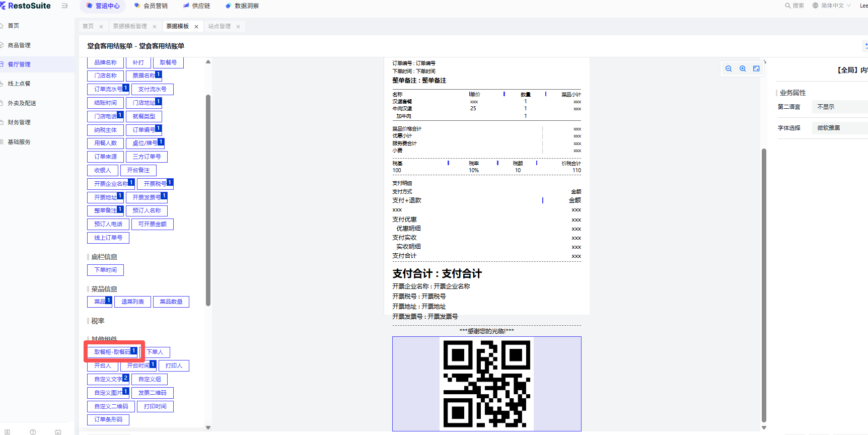Open the 简体中文 language selector
Viewport: 868px width, 435px height.
point(832,6)
